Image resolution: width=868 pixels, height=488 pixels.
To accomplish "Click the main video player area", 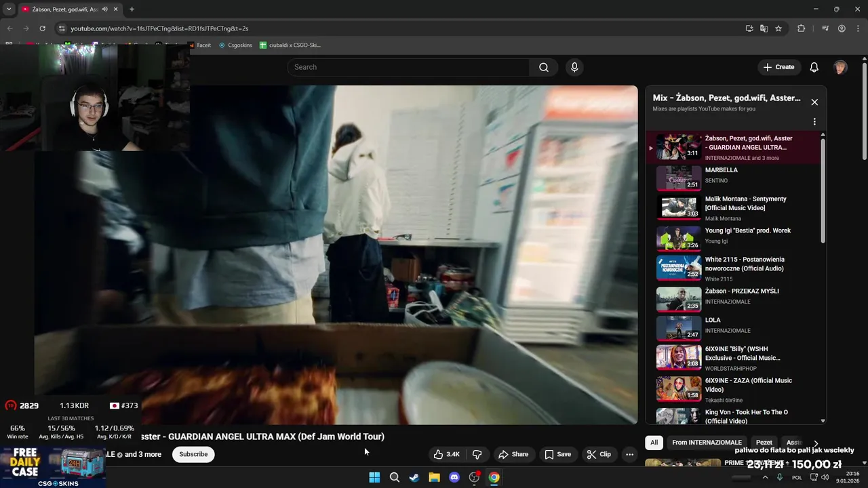I will [336, 255].
